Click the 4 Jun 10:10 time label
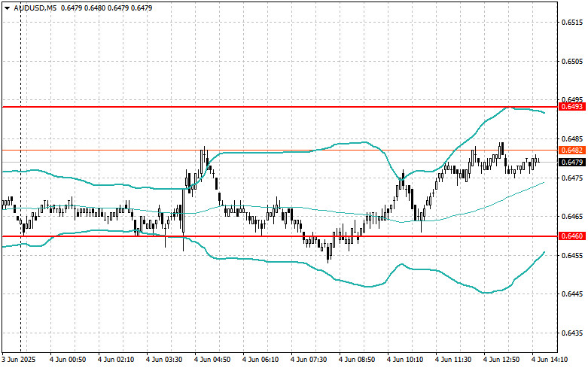 pos(405,360)
